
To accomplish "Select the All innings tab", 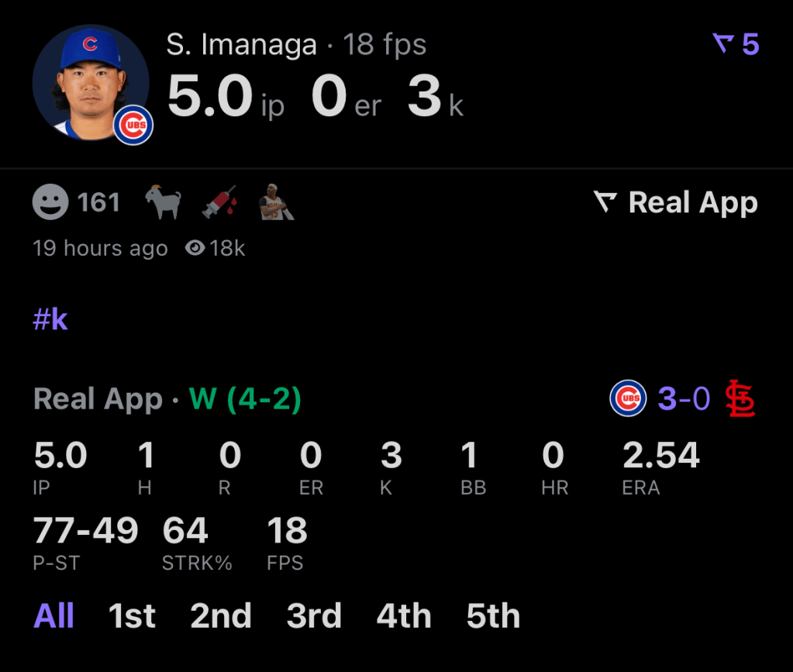I will (x=54, y=616).
